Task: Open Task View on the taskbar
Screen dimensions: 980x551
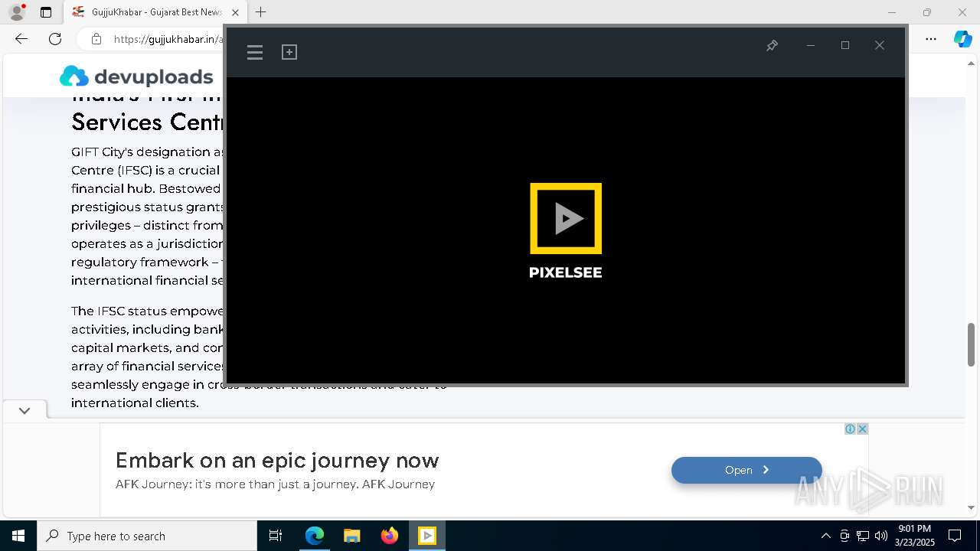Action: point(276,536)
